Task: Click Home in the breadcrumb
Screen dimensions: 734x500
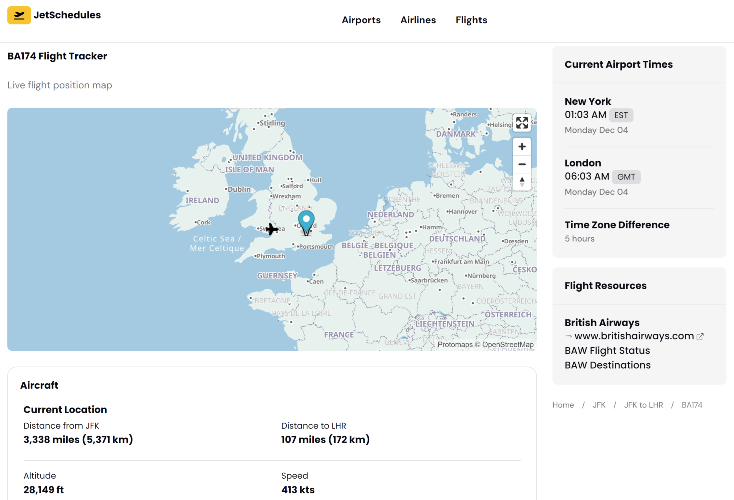Action: pyautogui.click(x=563, y=405)
